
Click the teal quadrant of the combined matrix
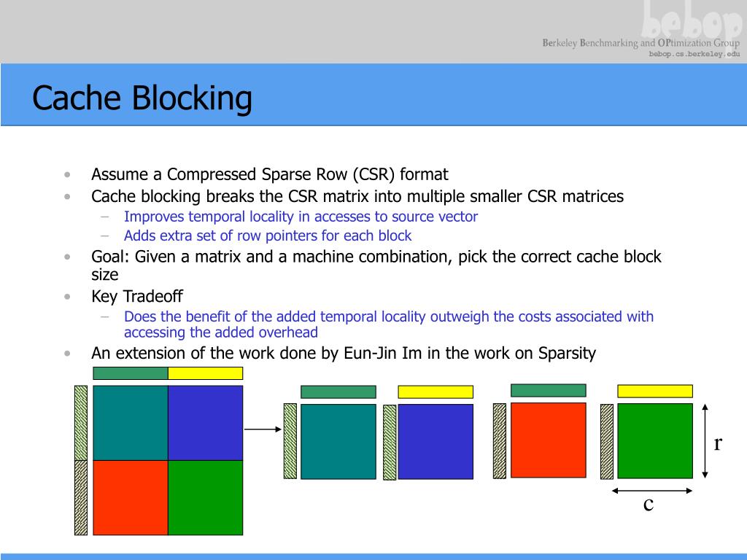point(131,423)
